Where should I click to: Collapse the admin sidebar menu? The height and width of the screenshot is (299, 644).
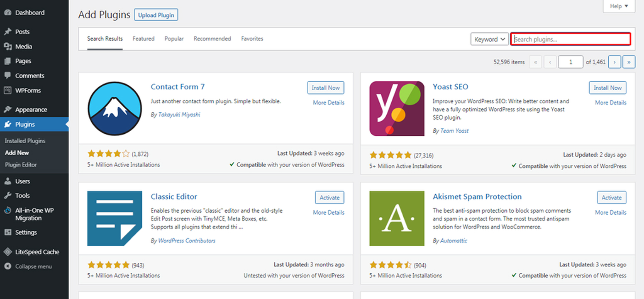pos(8,266)
